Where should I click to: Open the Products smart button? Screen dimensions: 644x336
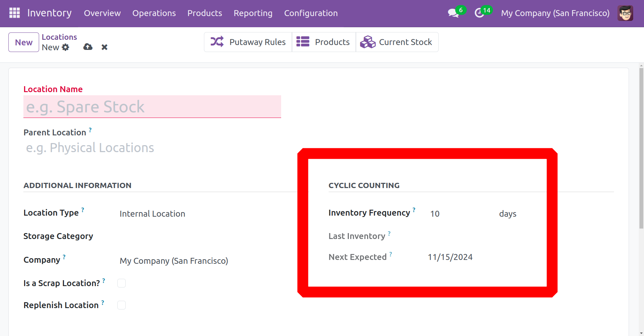point(324,42)
